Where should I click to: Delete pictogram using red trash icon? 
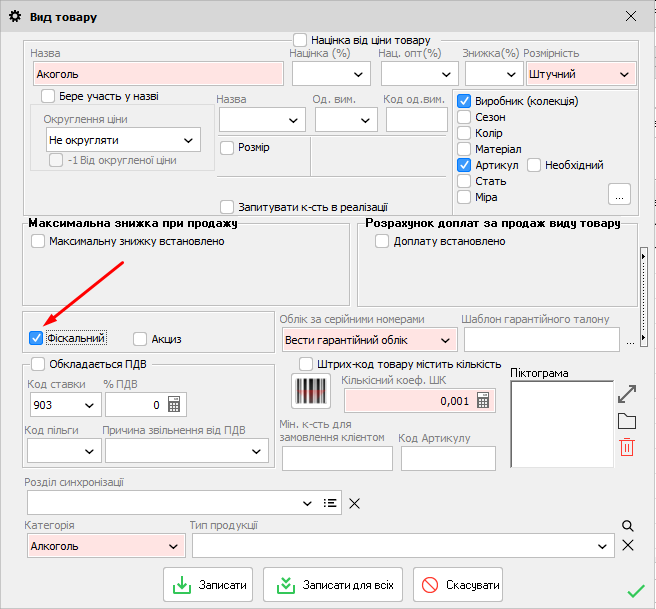click(627, 447)
